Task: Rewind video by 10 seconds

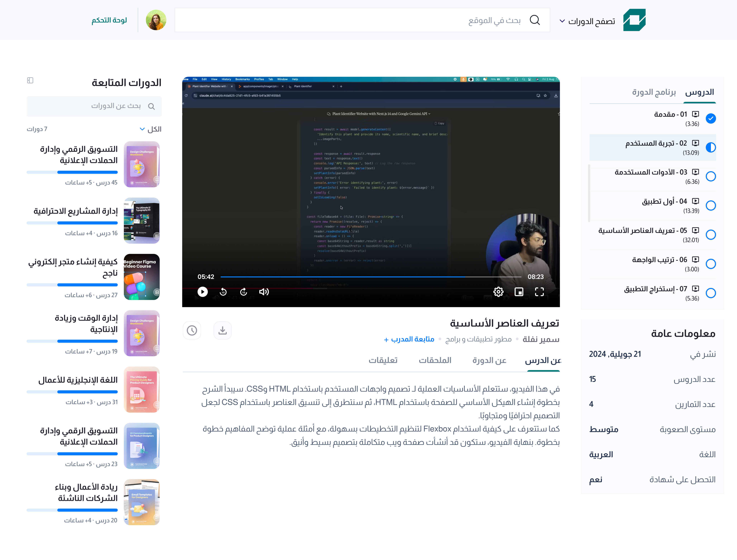Action: pyautogui.click(x=223, y=292)
